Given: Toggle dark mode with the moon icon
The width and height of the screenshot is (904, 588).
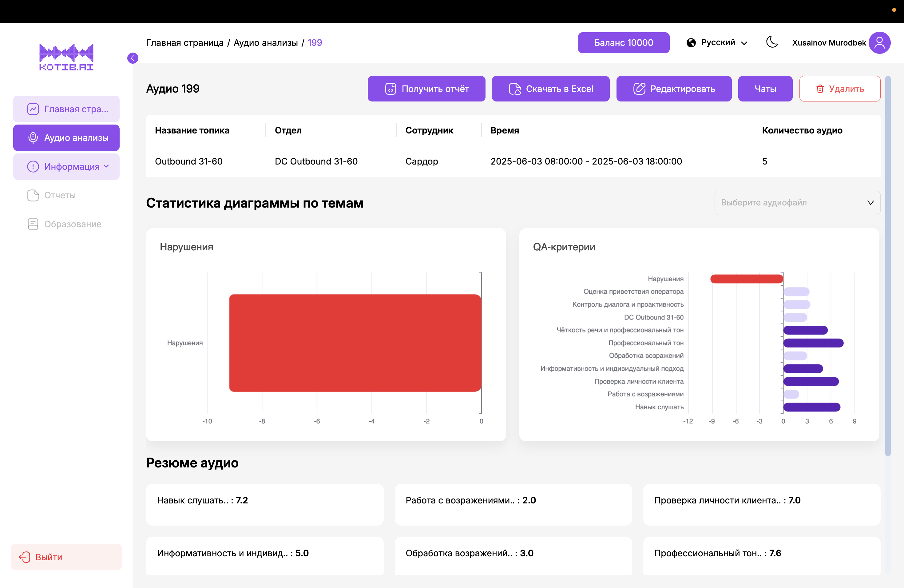Looking at the screenshot, I should click(772, 42).
